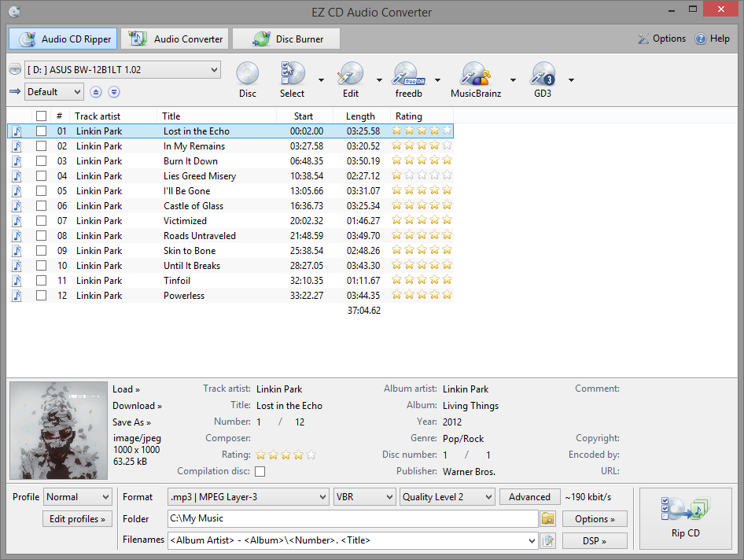Open the DSP » settings button
Image resolution: width=744 pixels, height=560 pixels.
[x=595, y=540]
